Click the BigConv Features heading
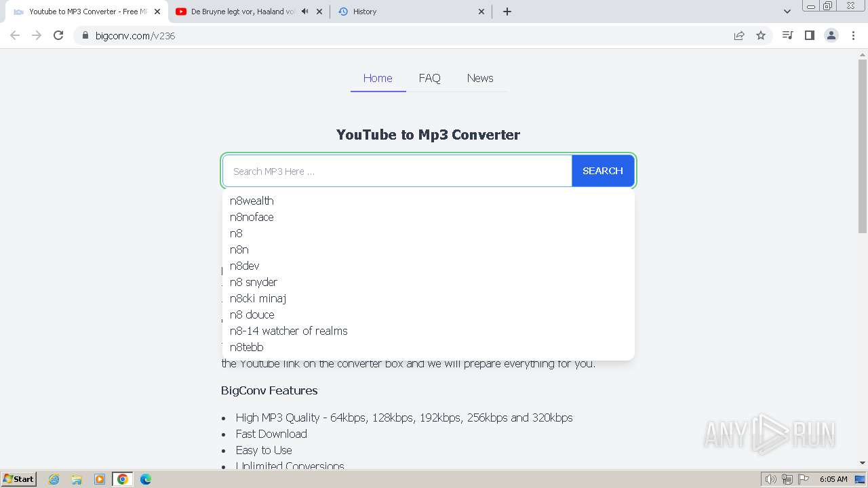The image size is (868, 488). (269, 390)
